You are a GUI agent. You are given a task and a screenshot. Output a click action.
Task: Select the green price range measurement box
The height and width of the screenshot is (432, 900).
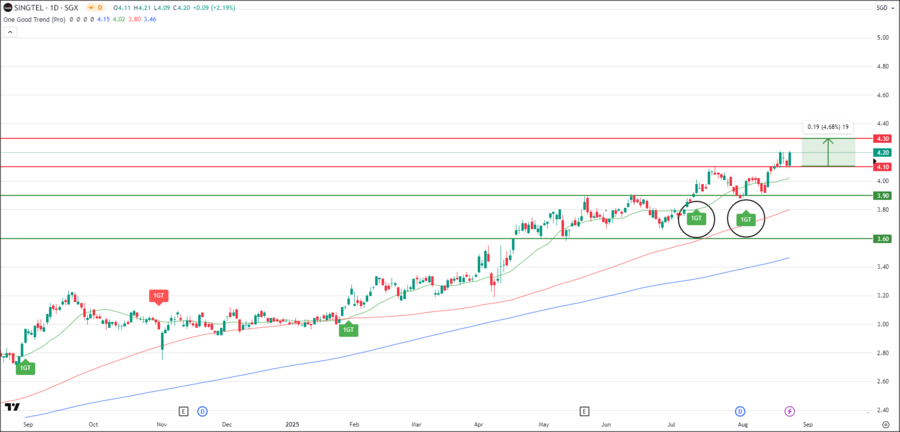point(828,153)
